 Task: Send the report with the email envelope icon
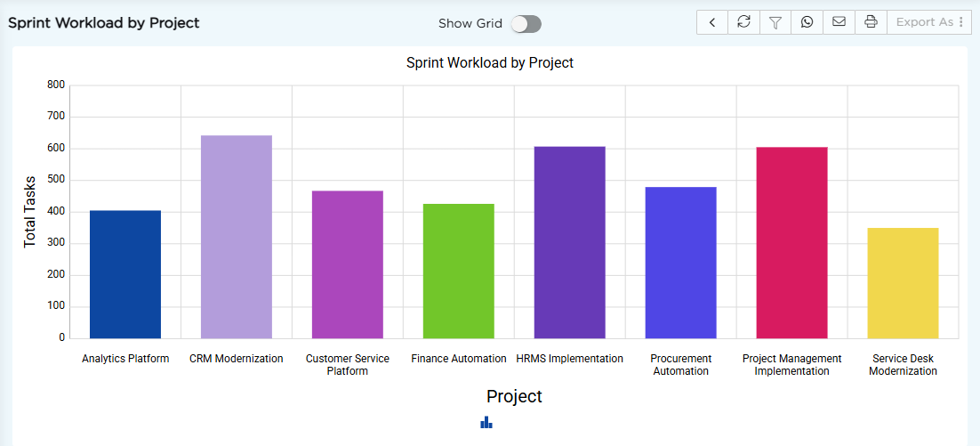[x=839, y=22]
